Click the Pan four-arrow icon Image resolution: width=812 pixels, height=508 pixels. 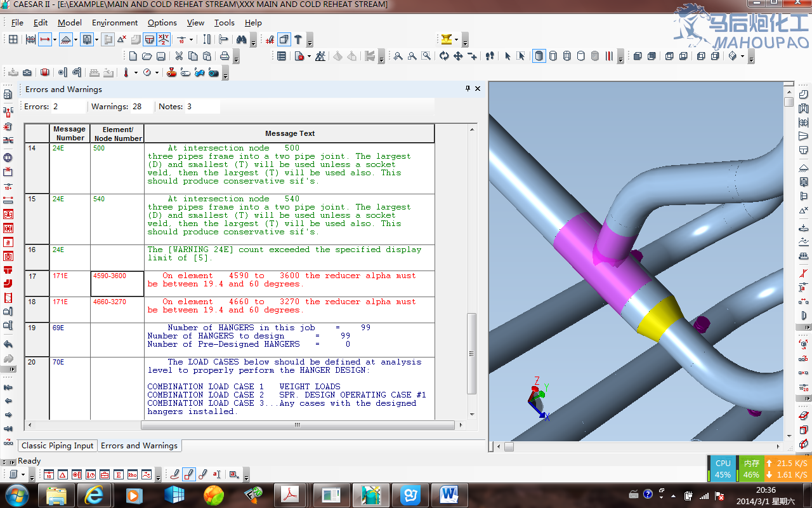(x=458, y=56)
